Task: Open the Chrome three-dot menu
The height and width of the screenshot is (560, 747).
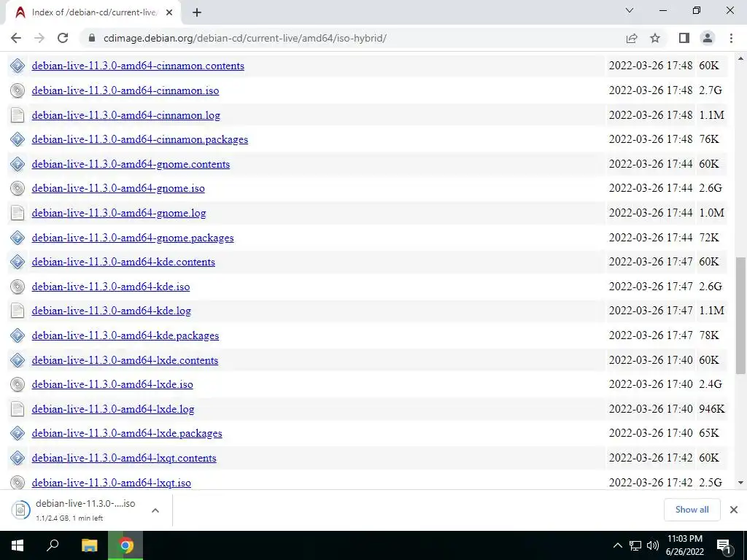Action: point(731,38)
